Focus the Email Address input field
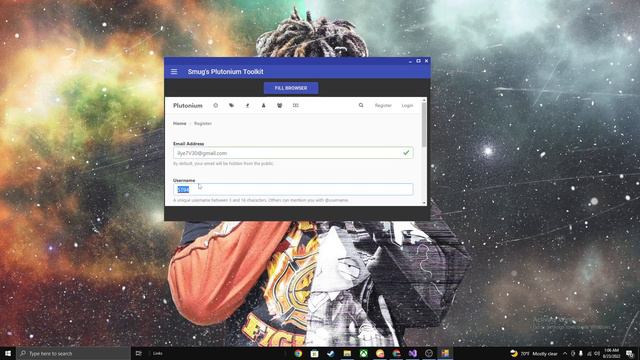640x360 pixels. coord(293,153)
